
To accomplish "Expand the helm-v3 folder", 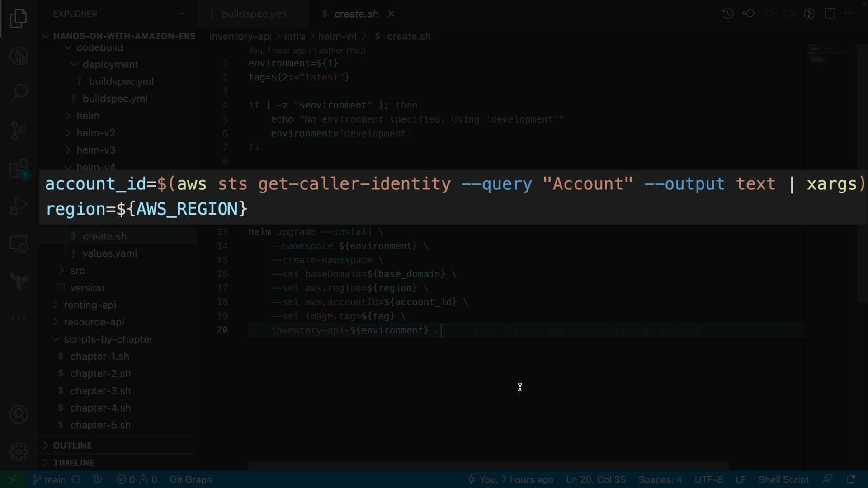I will pos(96,150).
